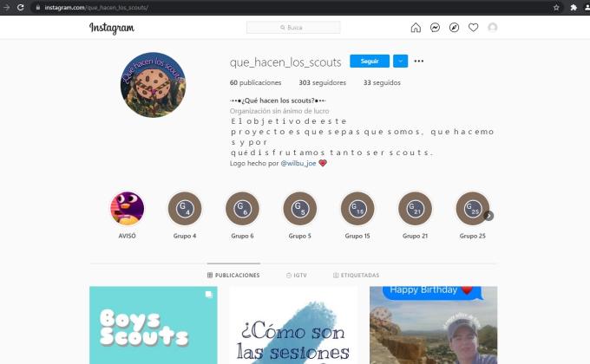Screen dimensions: 590x364
Task: Open activity heart notifications icon
Action: (473, 28)
